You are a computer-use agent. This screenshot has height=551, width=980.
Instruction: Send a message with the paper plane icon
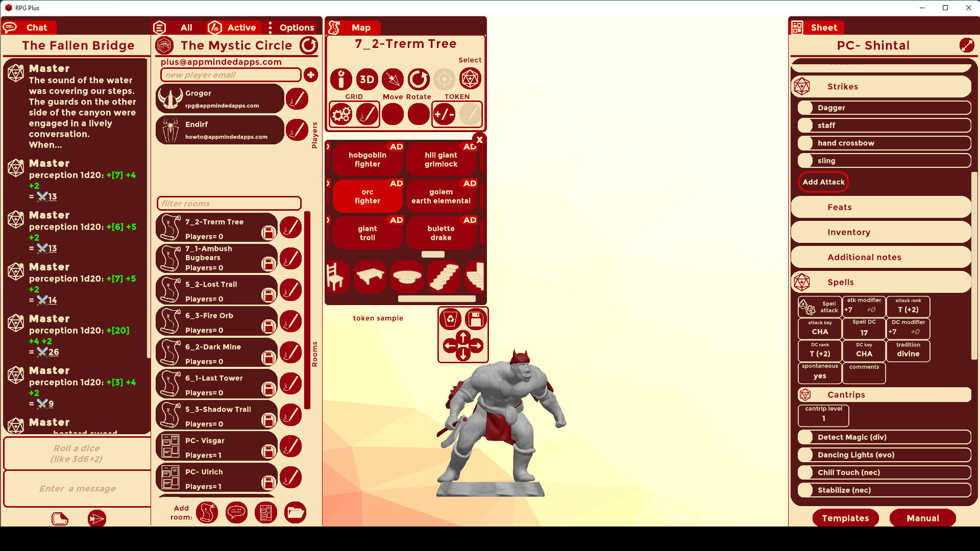96,518
